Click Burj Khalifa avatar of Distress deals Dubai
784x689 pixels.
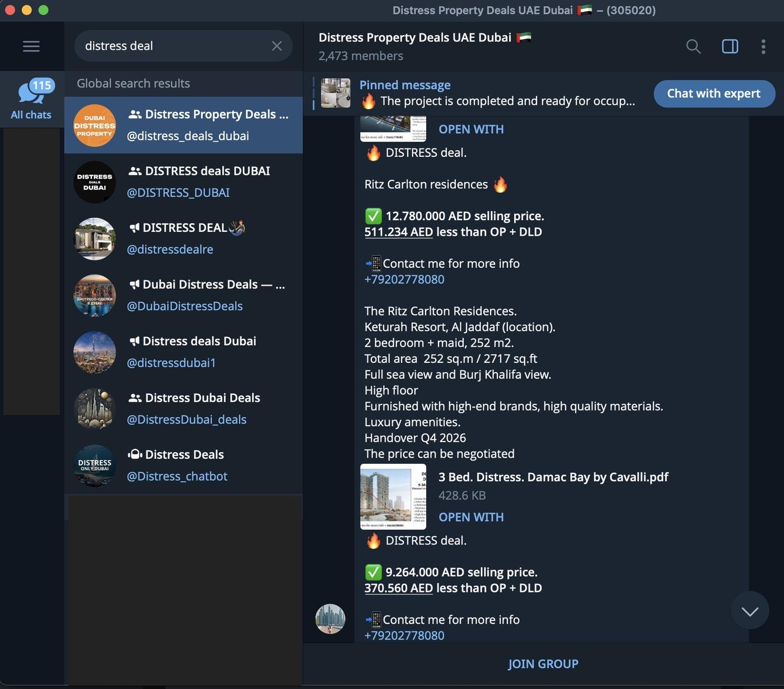point(95,352)
